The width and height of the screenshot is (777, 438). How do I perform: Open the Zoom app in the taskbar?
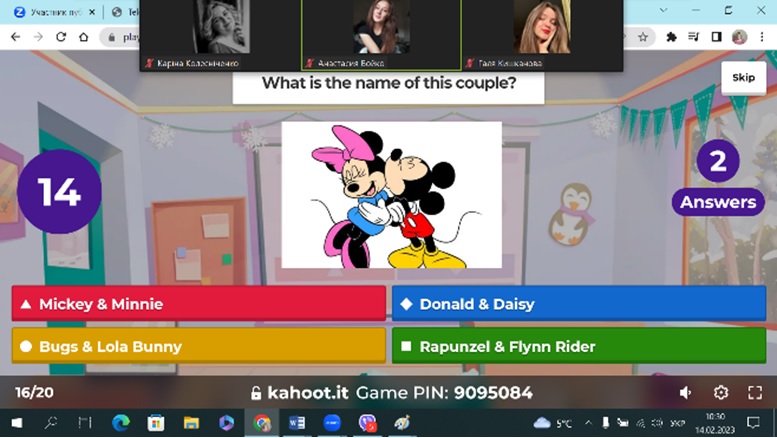pos(332,423)
